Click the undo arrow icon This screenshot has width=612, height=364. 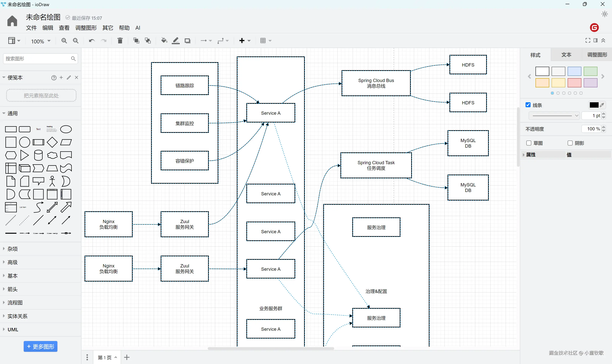(92, 41)
